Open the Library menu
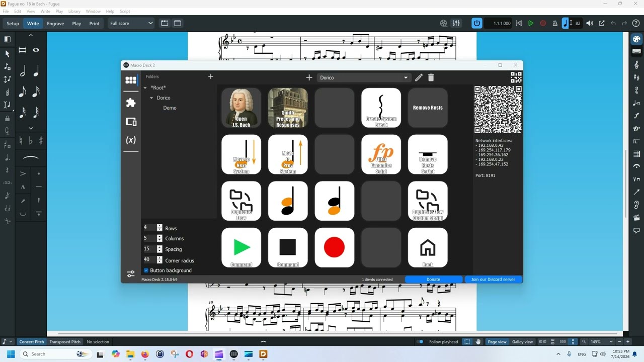The width and height of the screenshot is (644, 362). pos(74,11)
